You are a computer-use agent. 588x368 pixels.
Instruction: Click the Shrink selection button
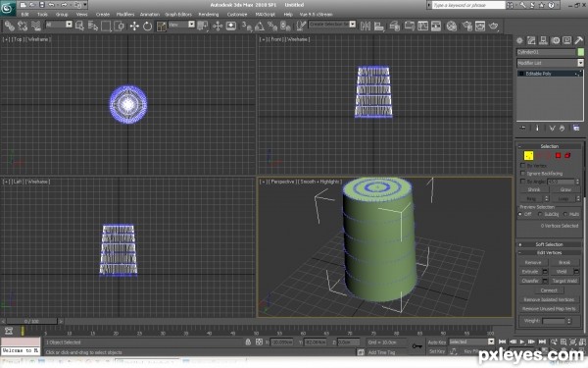click(x=534, y=189)
